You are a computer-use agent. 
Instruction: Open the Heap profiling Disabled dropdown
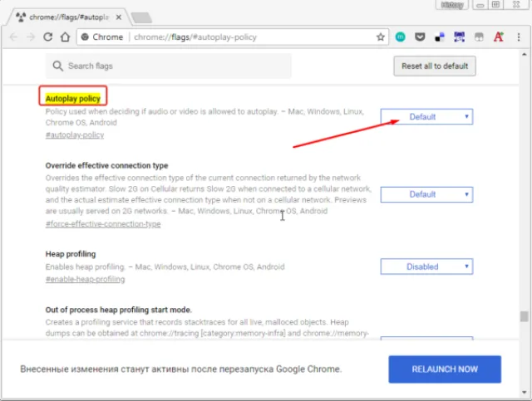click(426, 267)
